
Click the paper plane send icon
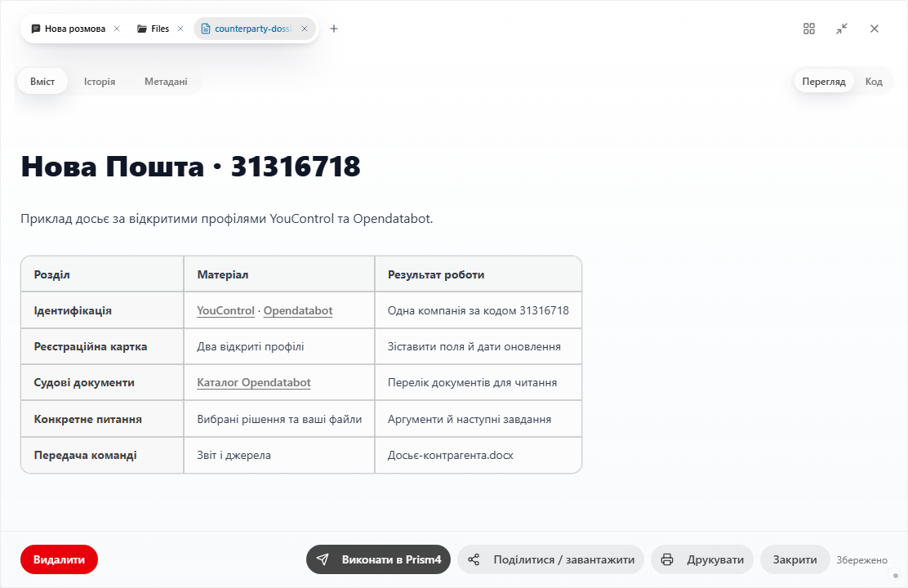[323, 559]
